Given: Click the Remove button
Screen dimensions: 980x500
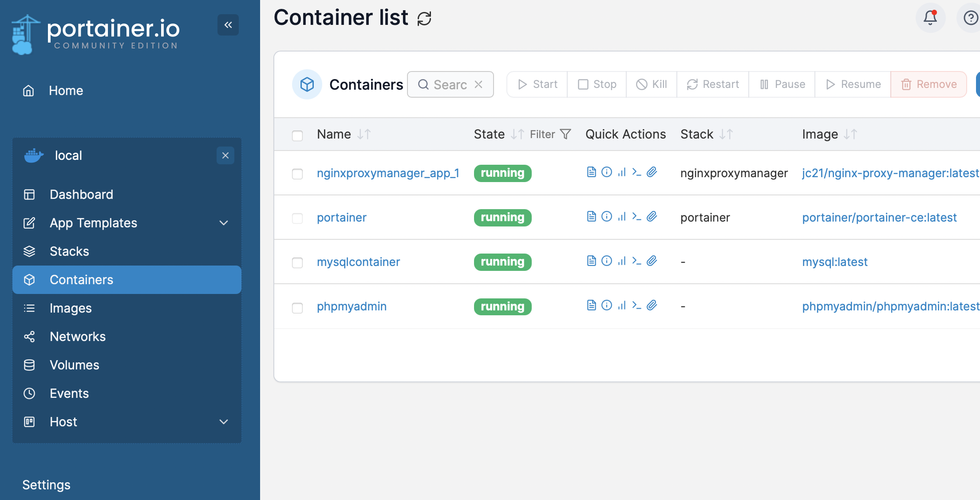Looking at the screenshot, I should pos(929,84).
